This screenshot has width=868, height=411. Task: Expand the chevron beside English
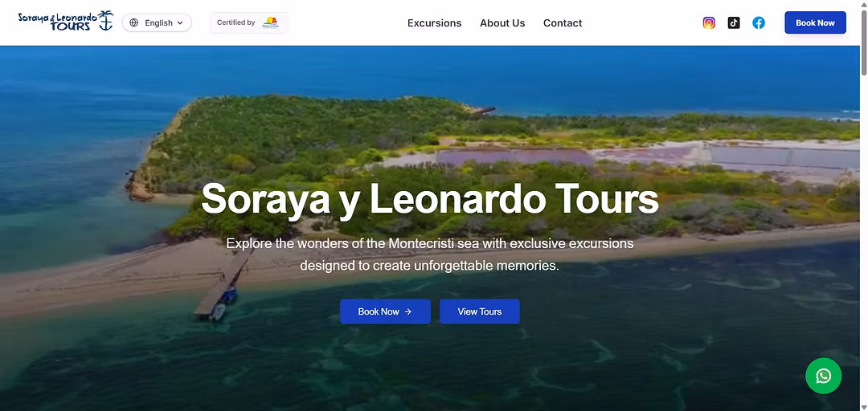click(180, 22)
